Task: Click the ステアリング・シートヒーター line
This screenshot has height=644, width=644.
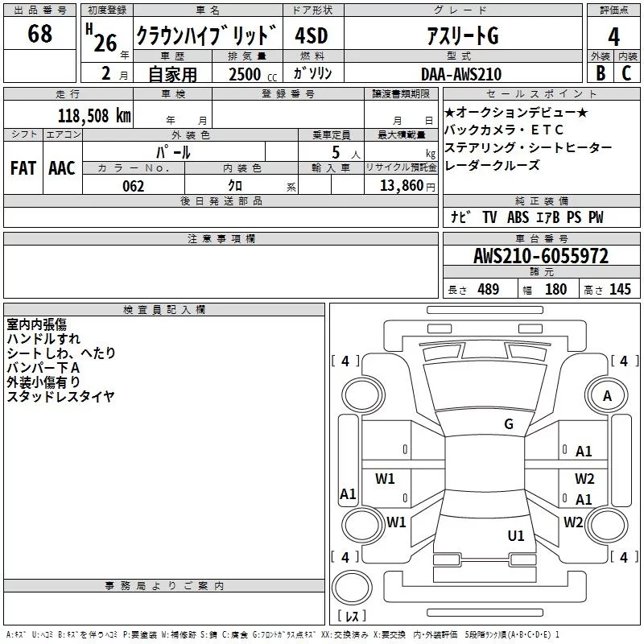Action: pyautogui.click(x=528, y=147)
